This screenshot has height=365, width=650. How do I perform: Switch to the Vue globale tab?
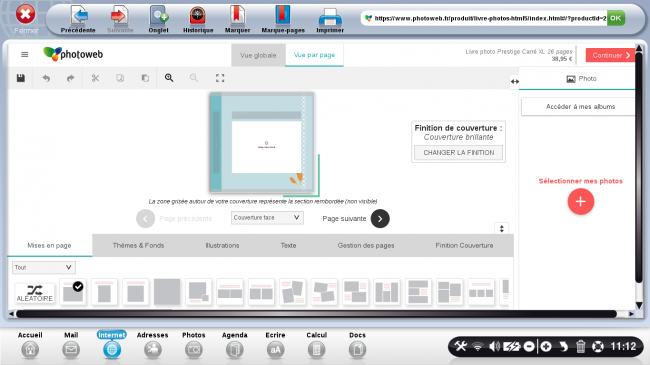click(258, 55)
